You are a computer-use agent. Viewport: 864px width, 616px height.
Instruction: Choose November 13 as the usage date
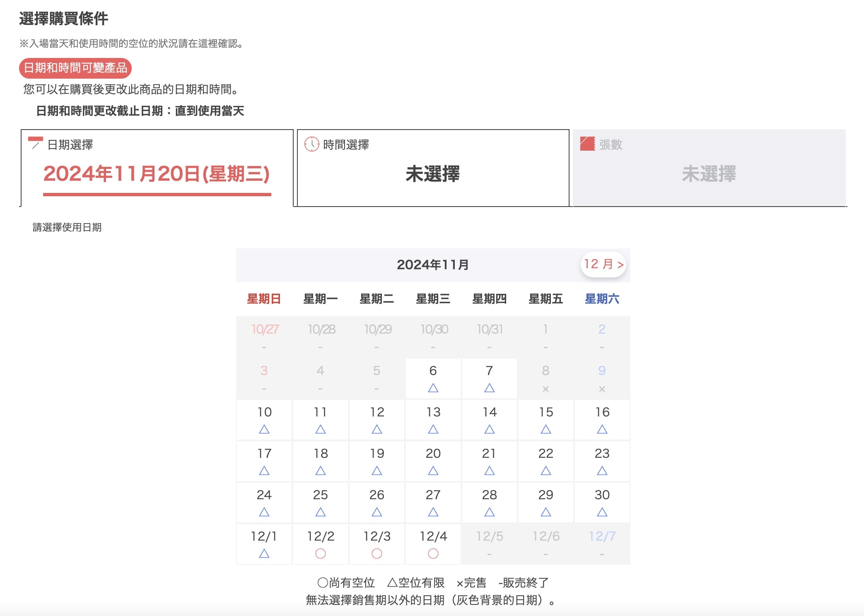click(x=433, y=419)
